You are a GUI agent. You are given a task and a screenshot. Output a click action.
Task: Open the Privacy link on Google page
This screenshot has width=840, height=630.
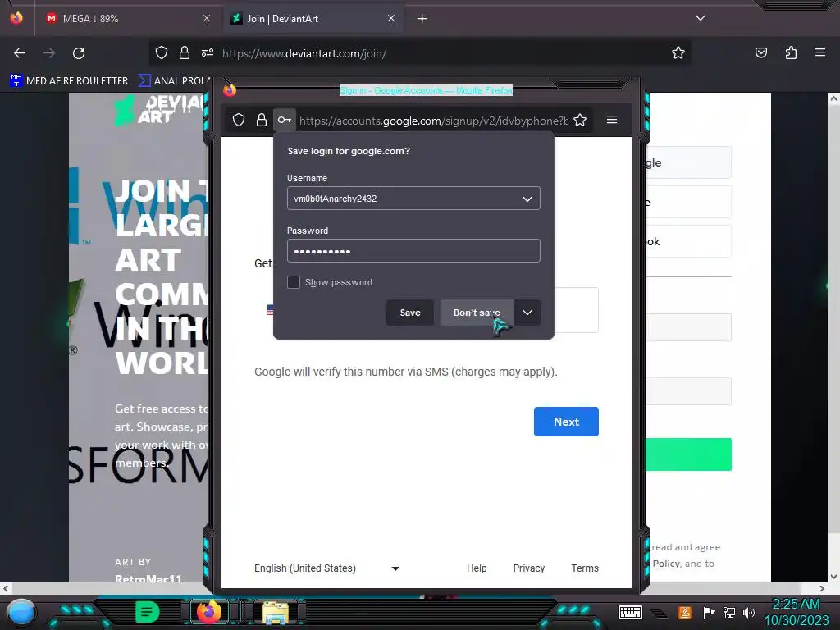click(529, 568)
